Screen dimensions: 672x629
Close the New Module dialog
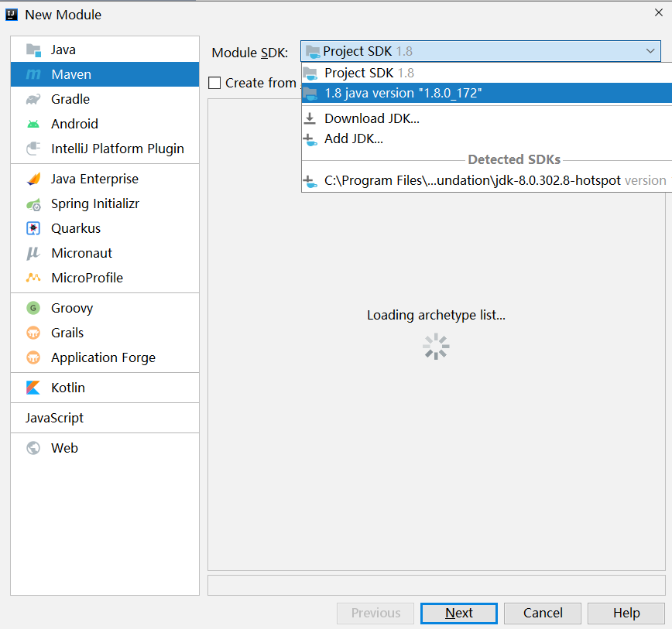point(659,13)
